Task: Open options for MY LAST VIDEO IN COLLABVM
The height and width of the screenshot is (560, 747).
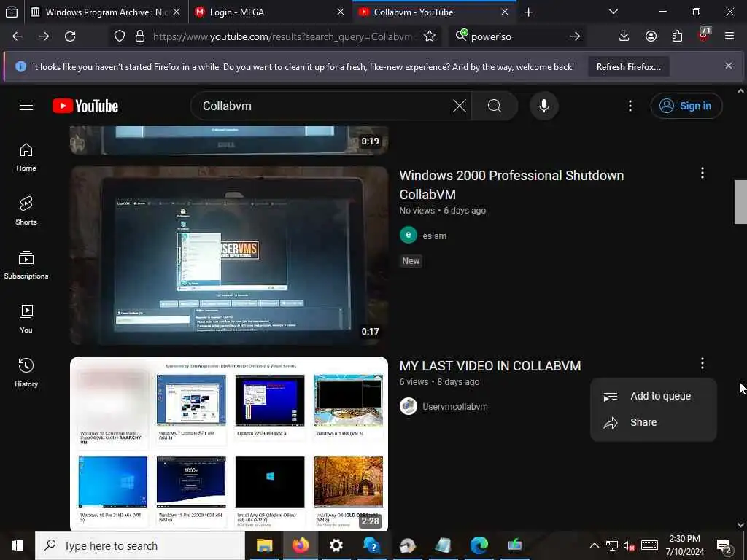Action: [x=702, y=364]
